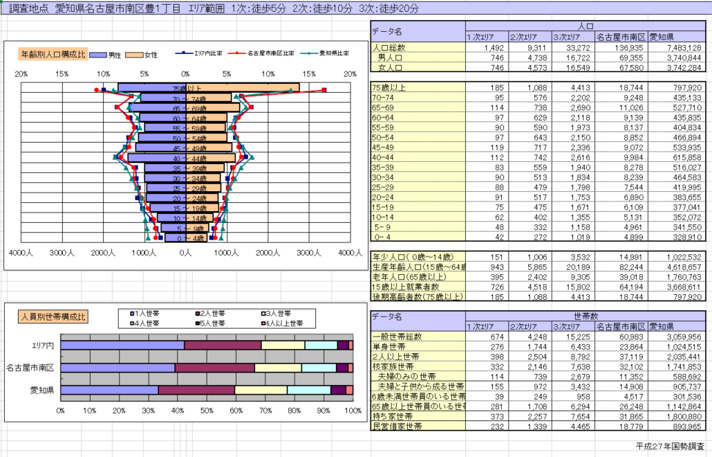Select the 人員別世帯構成比 chart title
Image resolution: width=712 pixels, height=457 pixels.
click(x=50, y=317)
